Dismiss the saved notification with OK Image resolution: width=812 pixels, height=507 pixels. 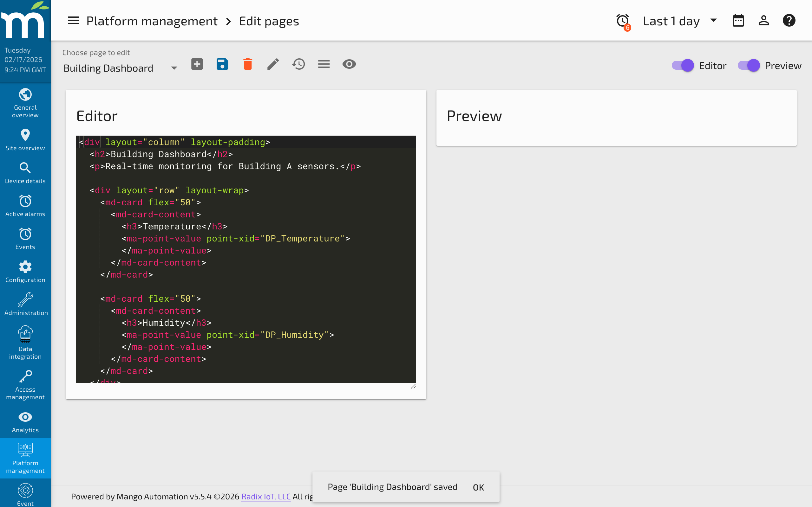[x=478, y=487]
